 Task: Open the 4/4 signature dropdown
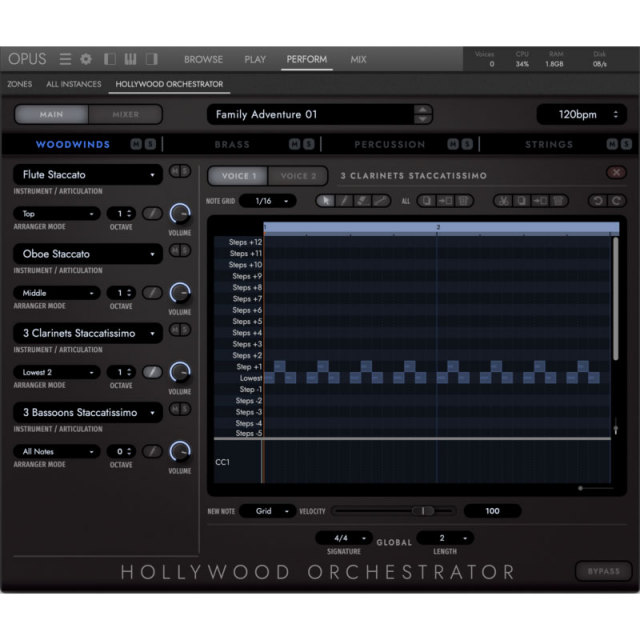tap(344, 538)
